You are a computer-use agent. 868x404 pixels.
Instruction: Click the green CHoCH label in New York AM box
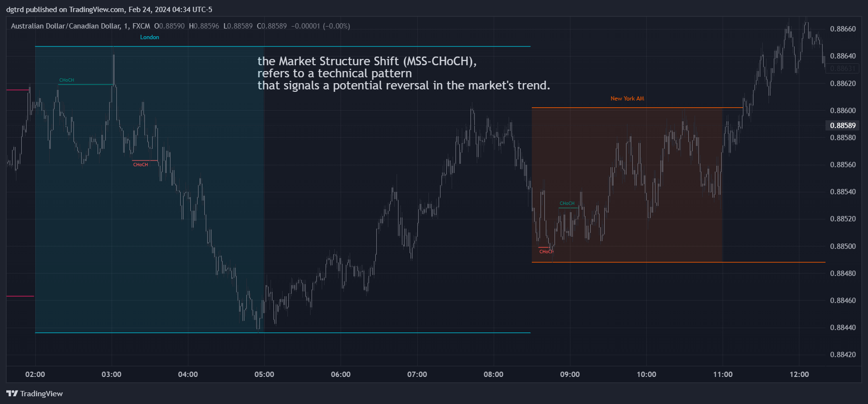[x=567, y=203]
